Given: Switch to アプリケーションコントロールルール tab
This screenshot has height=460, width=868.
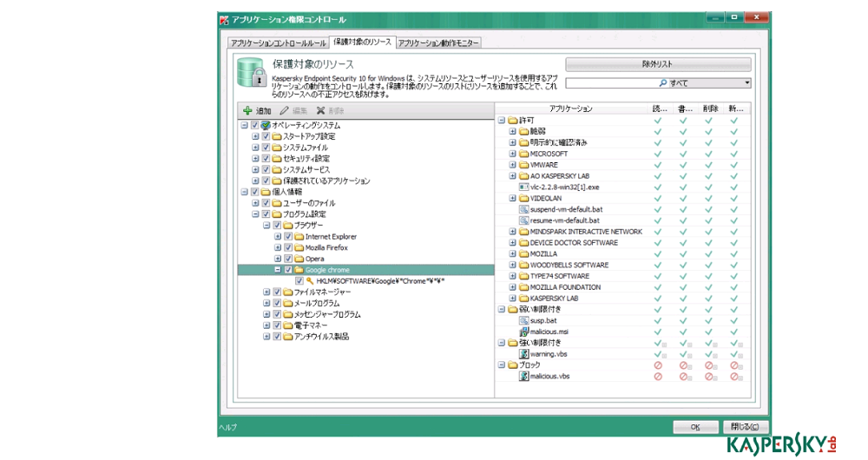Looking at the screenshot, I should point(279,43).
